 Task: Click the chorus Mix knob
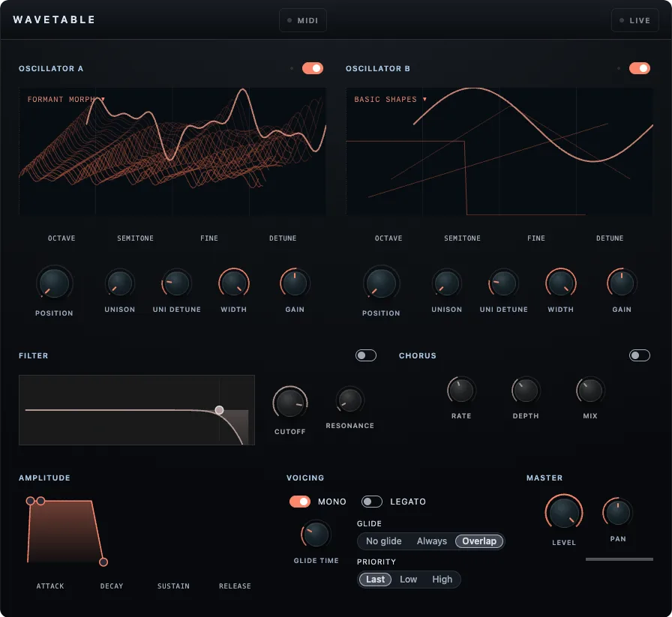(590, 391)
